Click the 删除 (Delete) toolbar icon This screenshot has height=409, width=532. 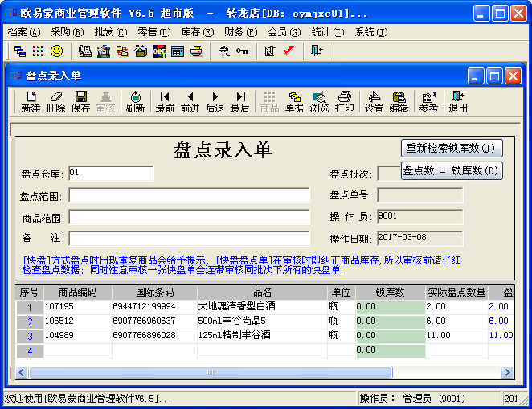[55, 102]
